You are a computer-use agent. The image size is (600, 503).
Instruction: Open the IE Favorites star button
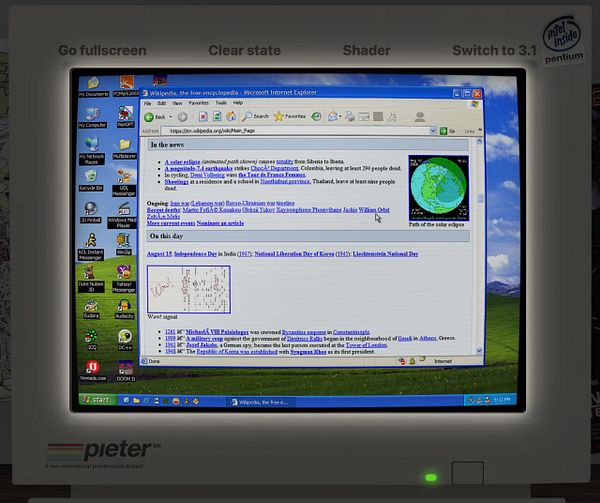[x=290, y=116]
